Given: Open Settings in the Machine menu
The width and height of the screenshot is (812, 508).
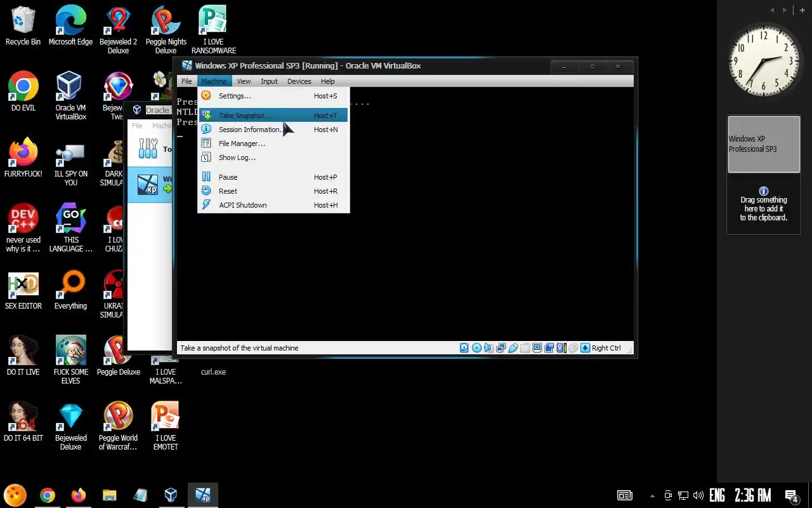Looking at the screenshot, I should (273, 96).
